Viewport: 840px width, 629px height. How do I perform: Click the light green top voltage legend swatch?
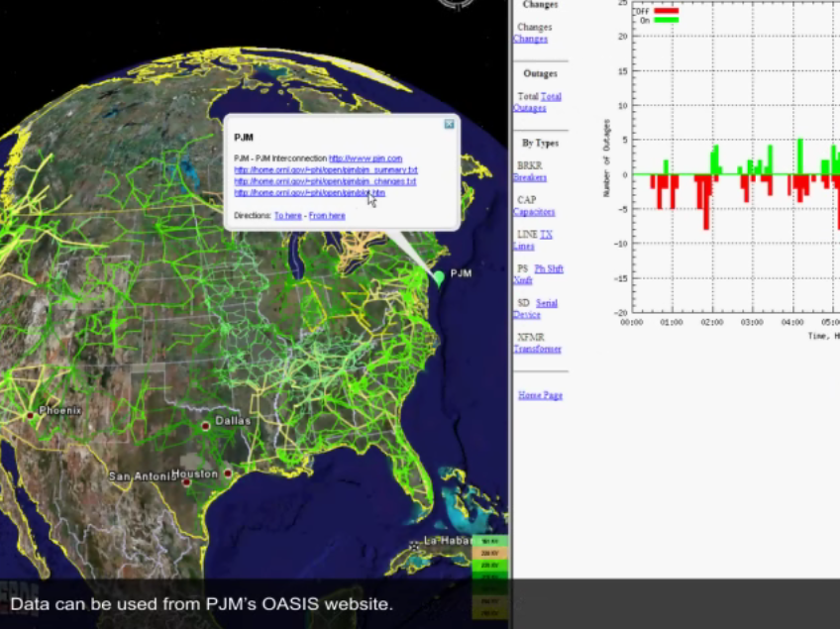489,542
